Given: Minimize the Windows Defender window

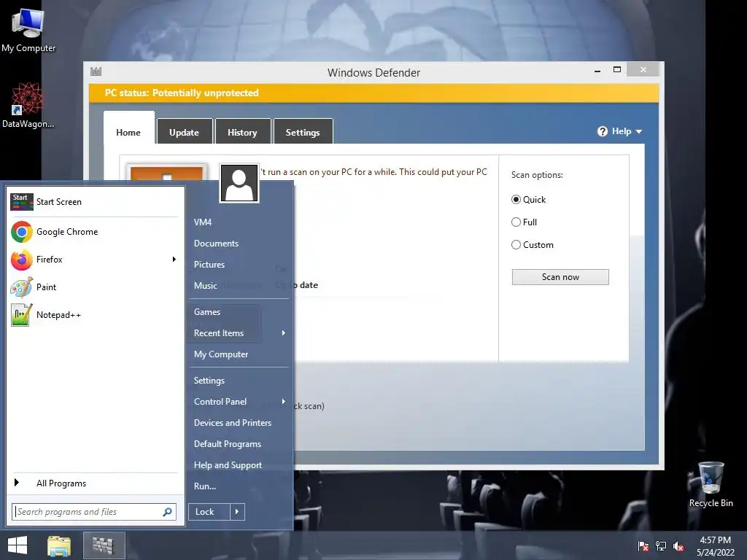Looking at the screenshot, I should pos(597,71).
